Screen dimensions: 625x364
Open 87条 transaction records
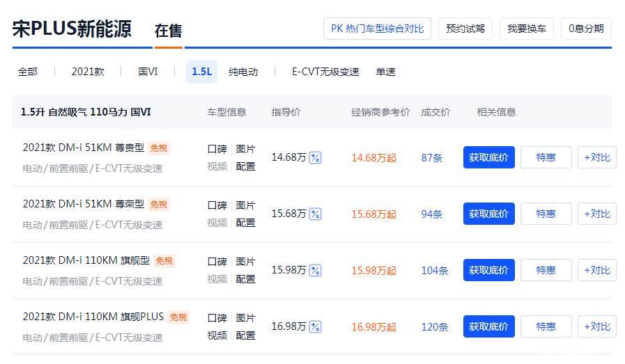point(432,158)
